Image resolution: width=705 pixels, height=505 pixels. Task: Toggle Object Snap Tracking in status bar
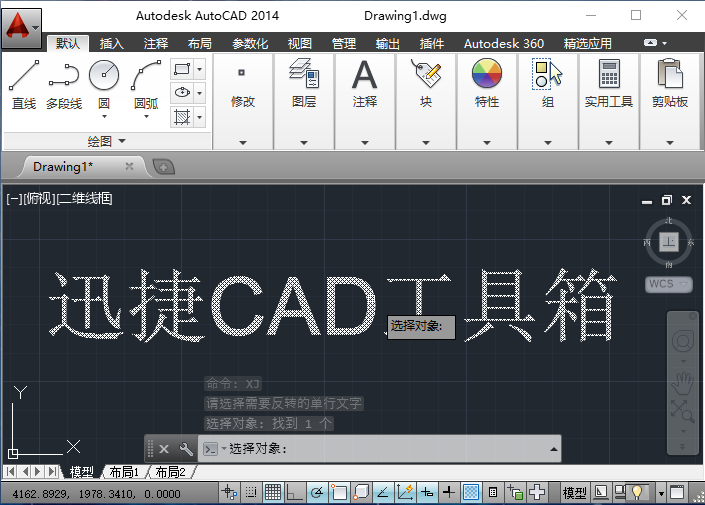click(383, 493)
